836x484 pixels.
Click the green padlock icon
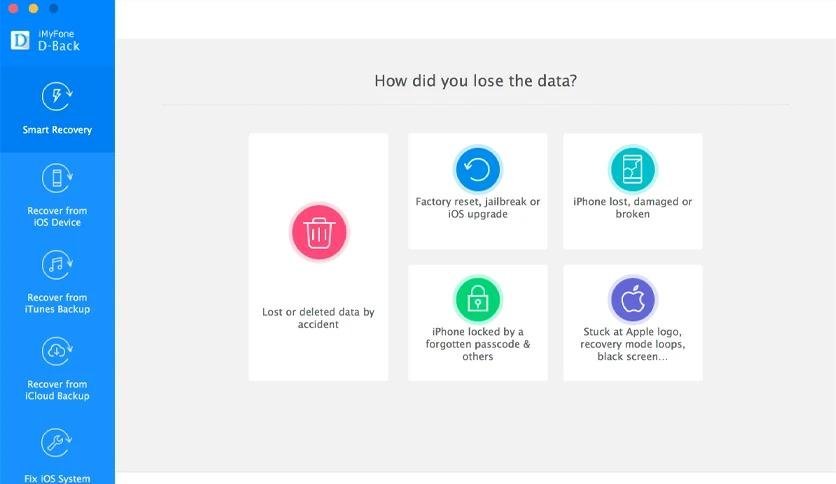coord(477,298)
